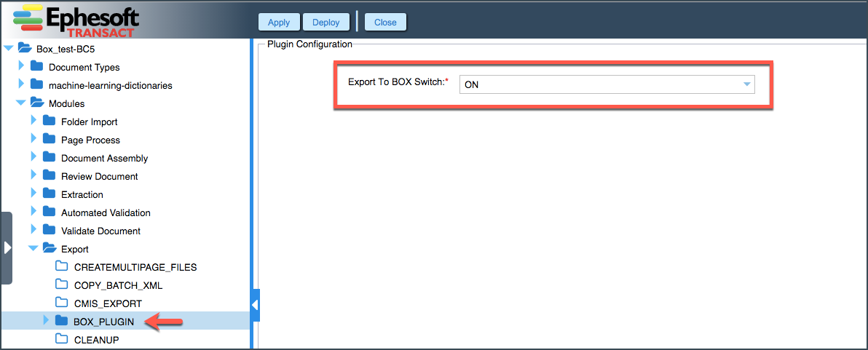868x350 pixels.
Task: Select machine-learning-dictionaries in the tree
Action: pyautogui.click(x=110, y=85)
